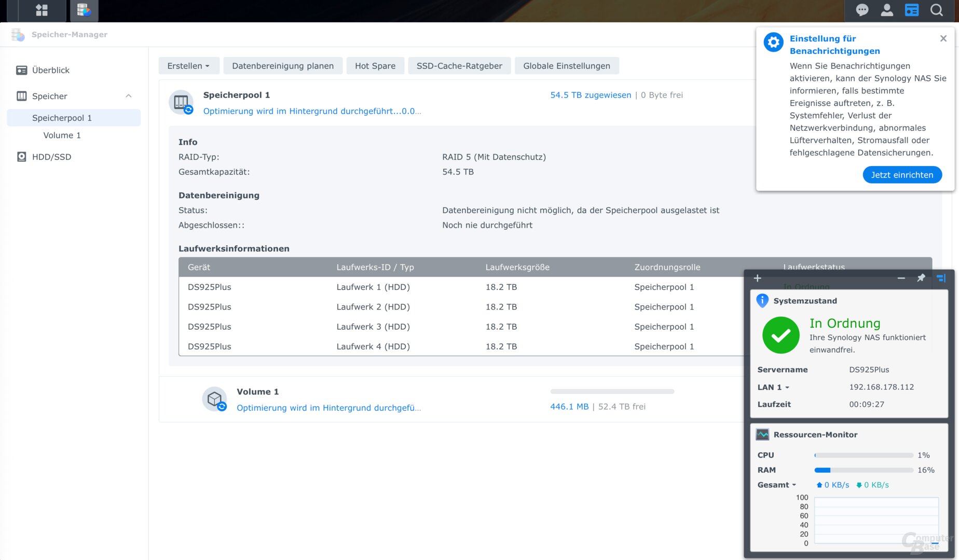Sort by Laufwerksgröße column header
959x560 pixels.
click(517, 267)
